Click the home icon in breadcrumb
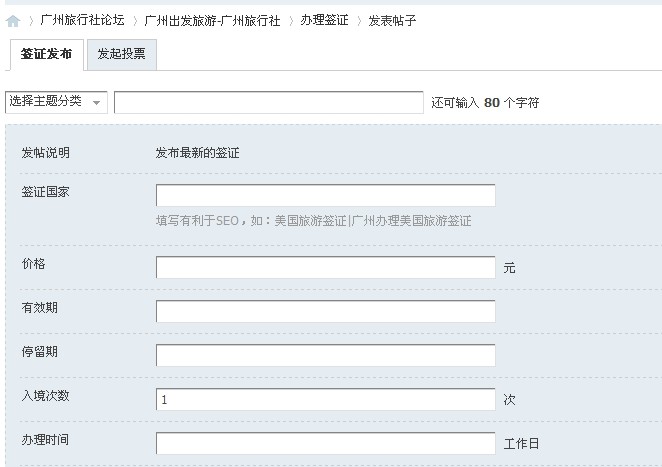 (x=13, y=20)
